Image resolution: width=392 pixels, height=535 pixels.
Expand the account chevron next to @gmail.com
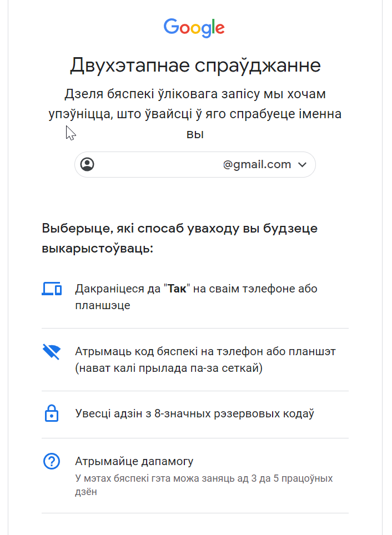(302, 165)
